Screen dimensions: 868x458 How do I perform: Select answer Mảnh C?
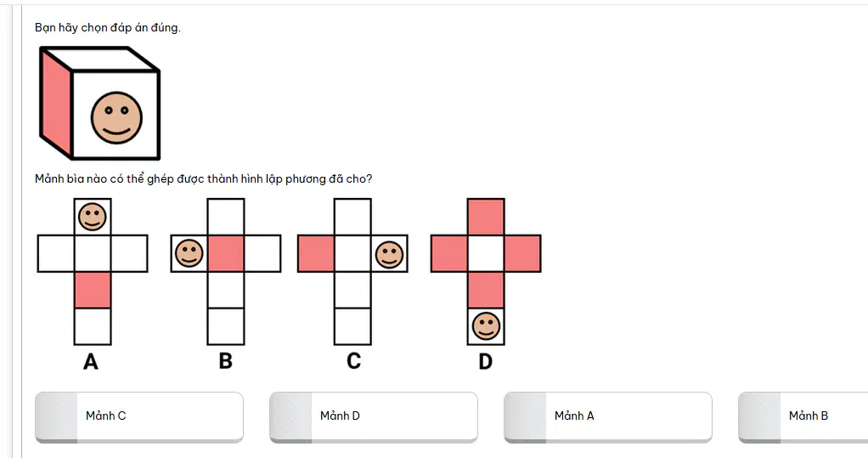139,417
